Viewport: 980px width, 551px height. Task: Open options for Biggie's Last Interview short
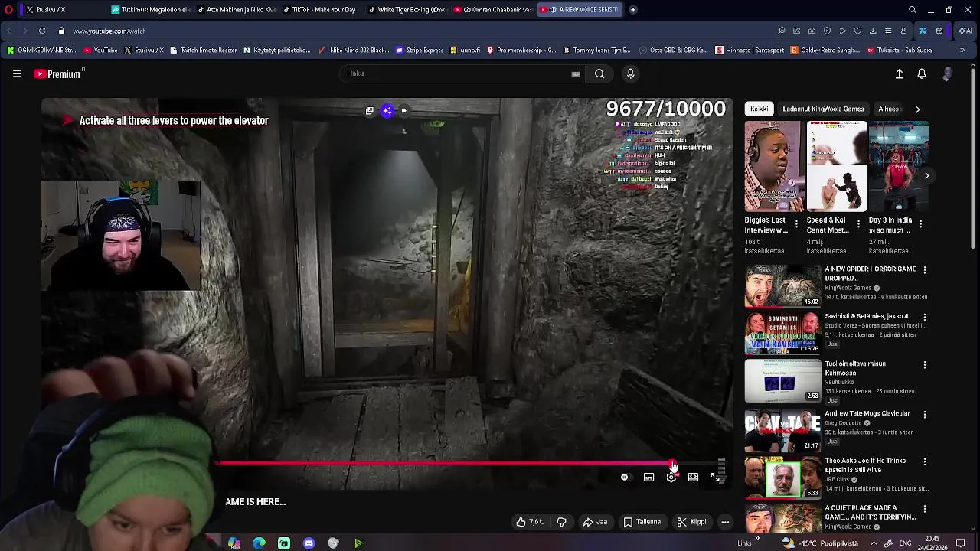796,224
